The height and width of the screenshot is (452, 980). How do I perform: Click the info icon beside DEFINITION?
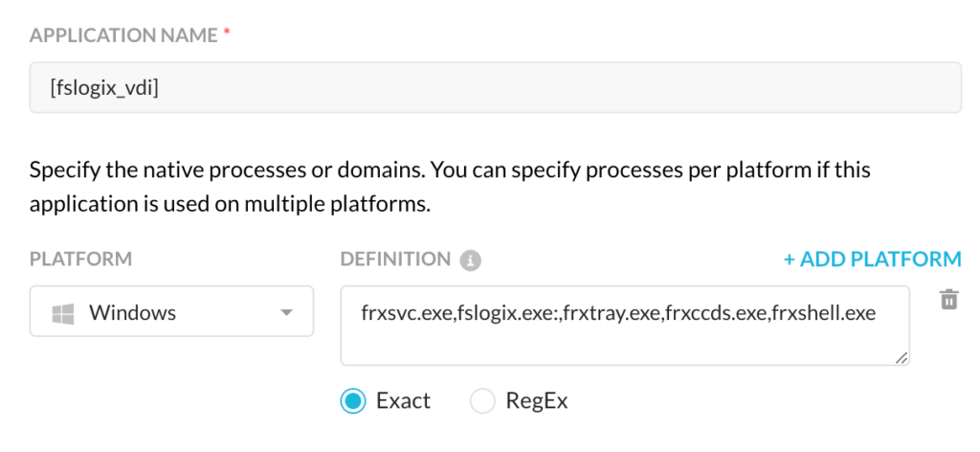[471, 260]
